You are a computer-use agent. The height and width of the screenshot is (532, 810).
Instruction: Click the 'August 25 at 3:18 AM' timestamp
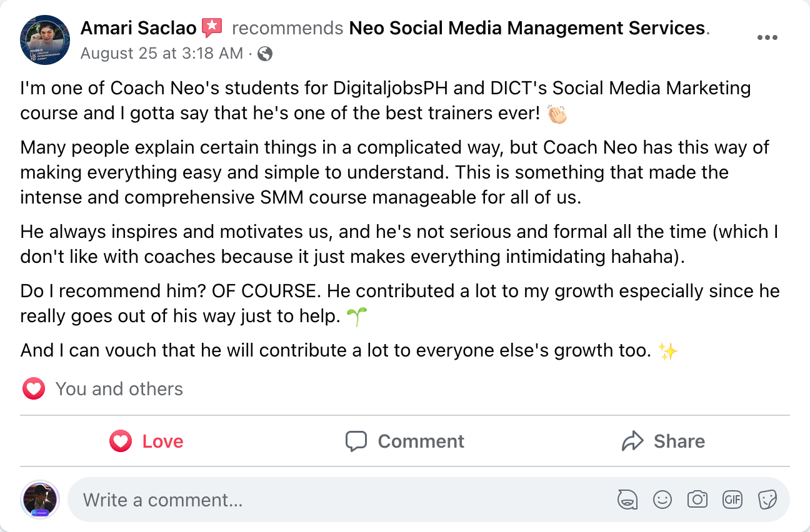(162, 54)
